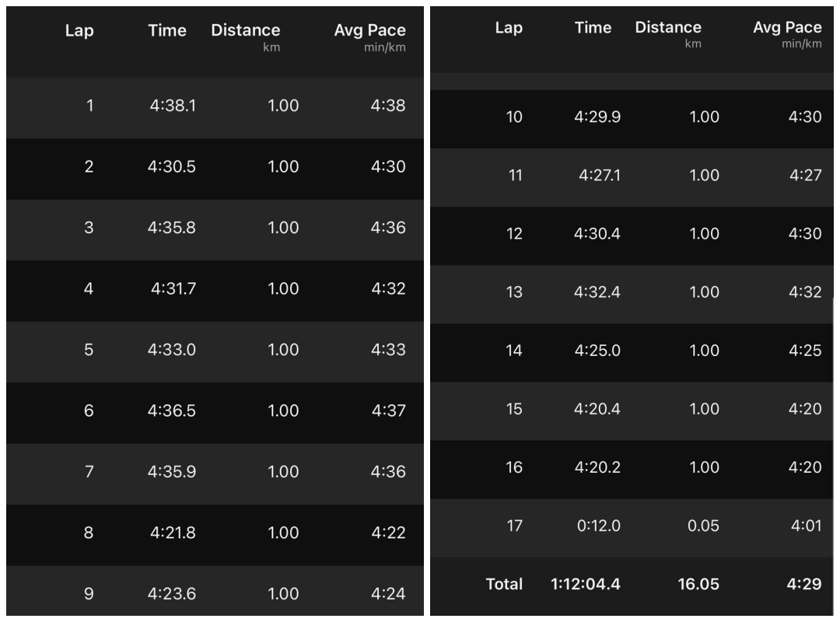
Task: Tap the lap 6 time 4:36.5
Action: point(173,411)
